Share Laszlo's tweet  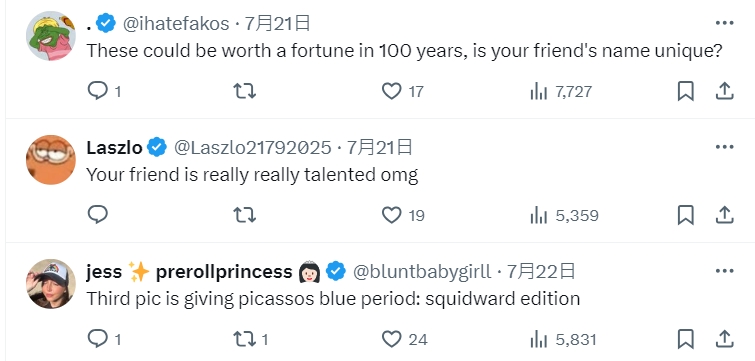pos(724,215)
